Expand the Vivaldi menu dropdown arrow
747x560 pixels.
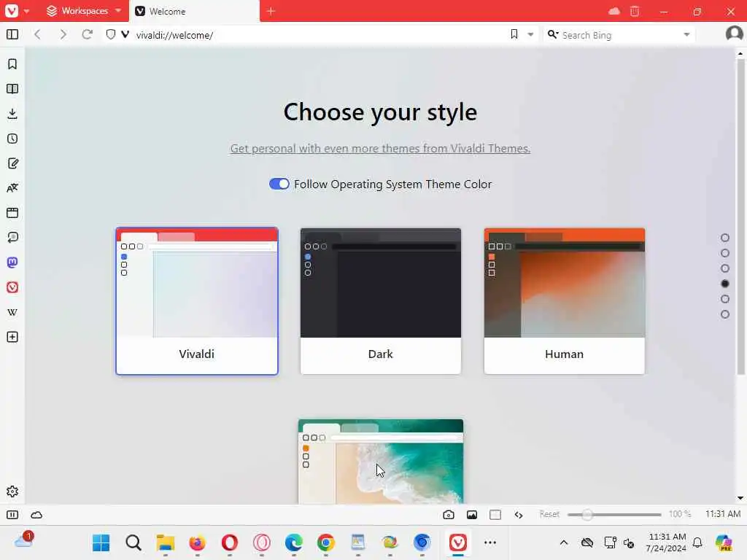(27, 11)
